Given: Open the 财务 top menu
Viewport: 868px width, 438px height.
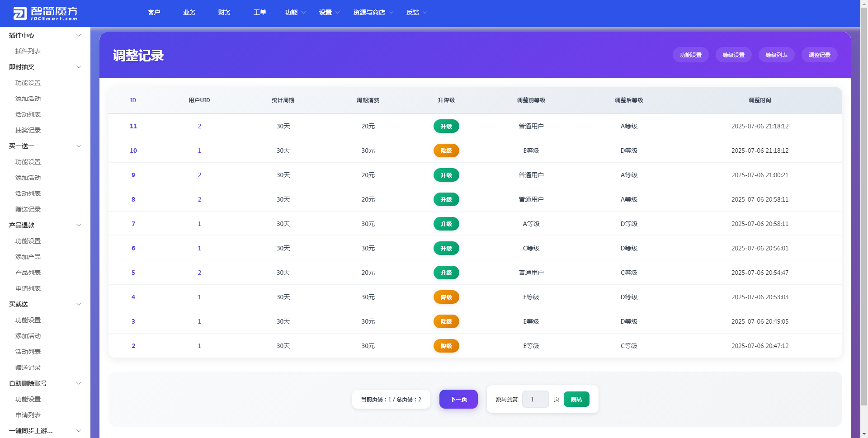Looking at the screenshot, I should coord(224,12).
